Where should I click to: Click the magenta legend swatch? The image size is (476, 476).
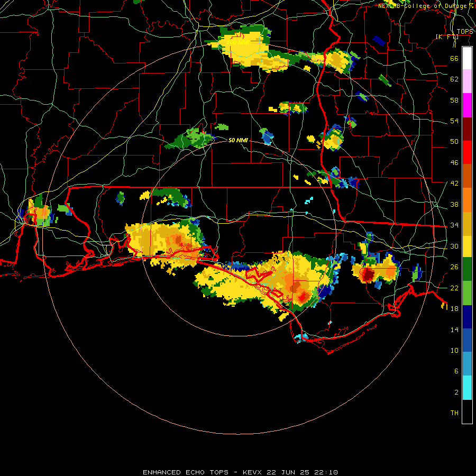coord(467,105)
